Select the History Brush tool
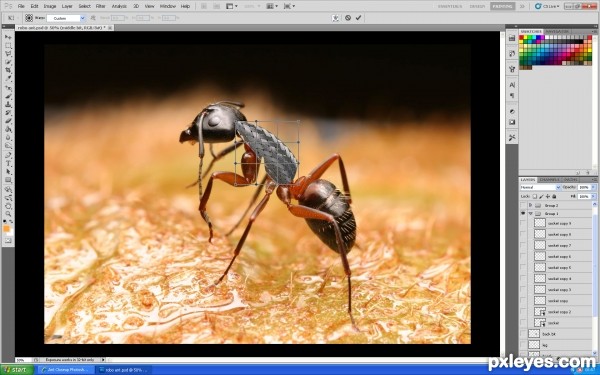The image size is (600, 375). 8,113
